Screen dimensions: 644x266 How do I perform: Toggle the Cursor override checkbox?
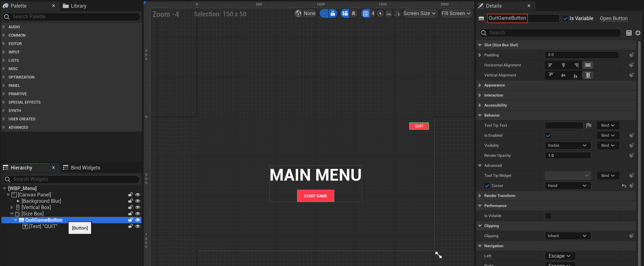pos(487,186)
